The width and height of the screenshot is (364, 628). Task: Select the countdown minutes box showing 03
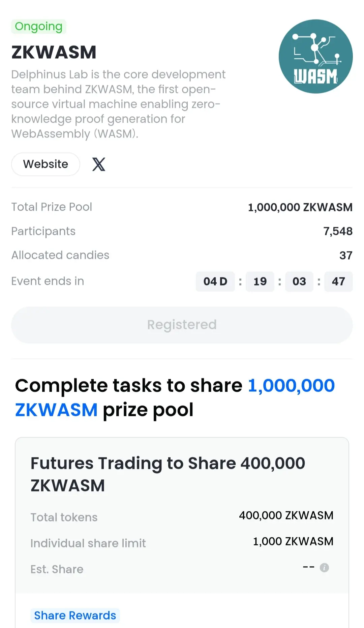tap(299, 281)
